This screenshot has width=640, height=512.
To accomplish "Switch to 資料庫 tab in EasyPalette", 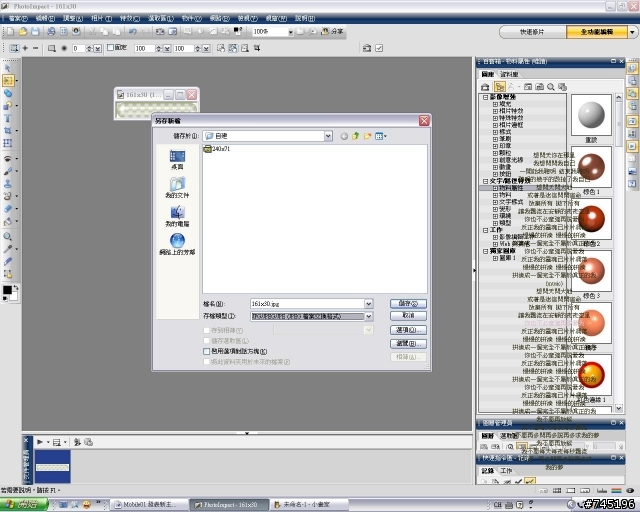I will pos(509,74).
